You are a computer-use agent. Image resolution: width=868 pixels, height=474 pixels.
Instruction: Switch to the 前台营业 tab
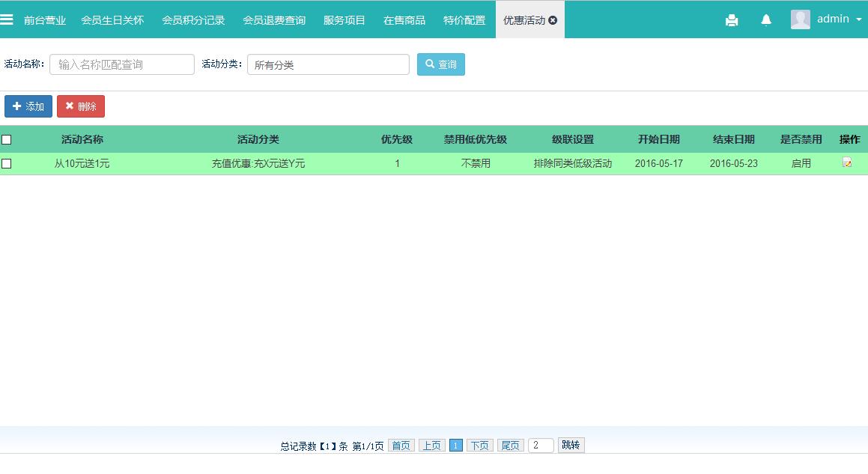(45, 20)
